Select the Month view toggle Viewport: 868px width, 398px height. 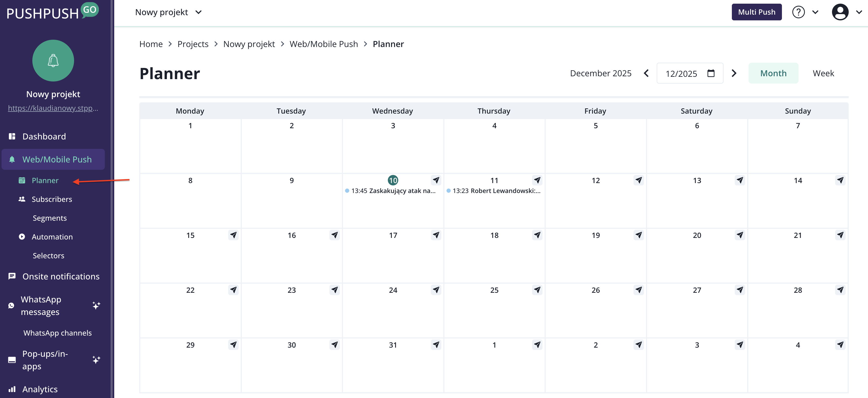773,73
